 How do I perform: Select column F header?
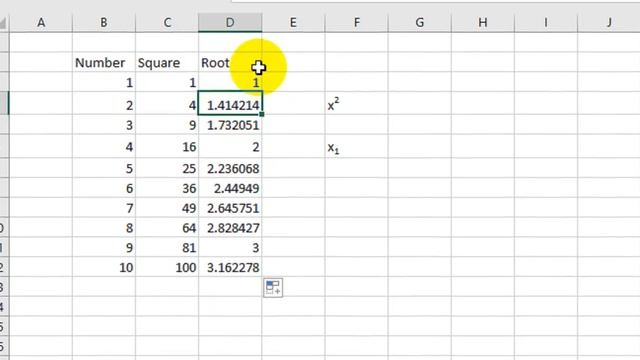(x=356, y=22)
